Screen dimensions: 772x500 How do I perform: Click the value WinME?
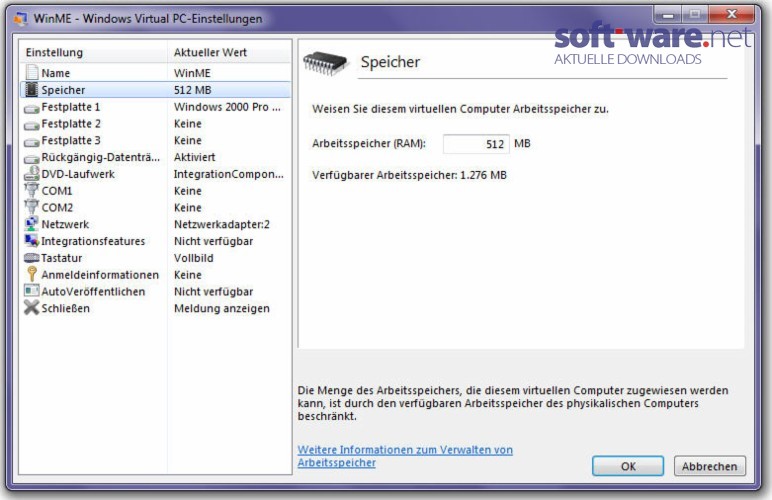pyautogui.click(x=193, y=73)
